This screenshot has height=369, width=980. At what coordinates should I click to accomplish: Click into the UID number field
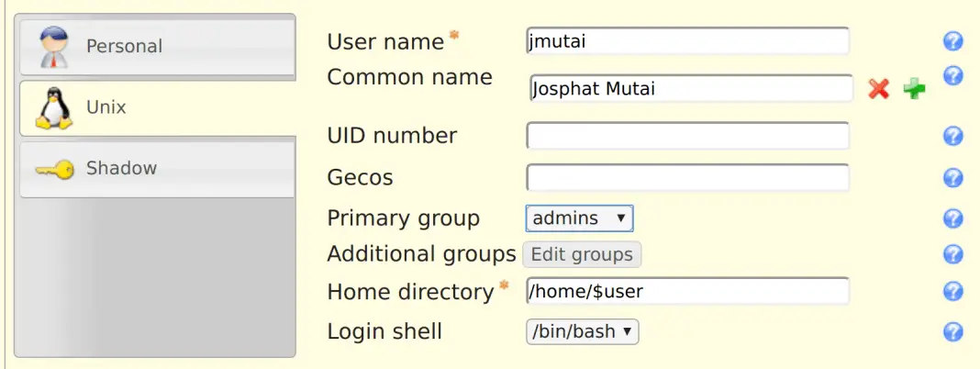687,137
